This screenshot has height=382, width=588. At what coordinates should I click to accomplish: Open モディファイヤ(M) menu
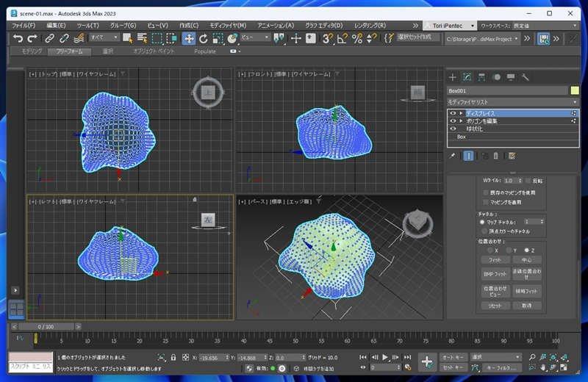coord(228,26)
